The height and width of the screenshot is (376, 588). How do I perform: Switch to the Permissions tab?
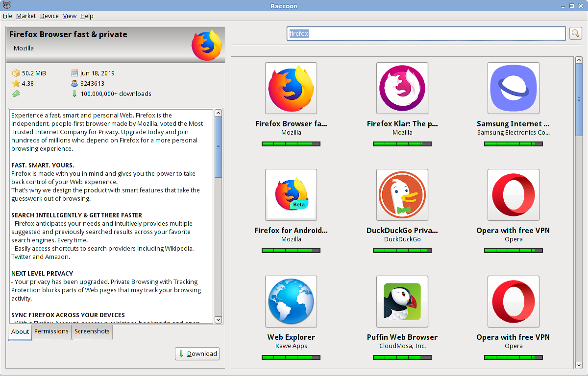51,331
